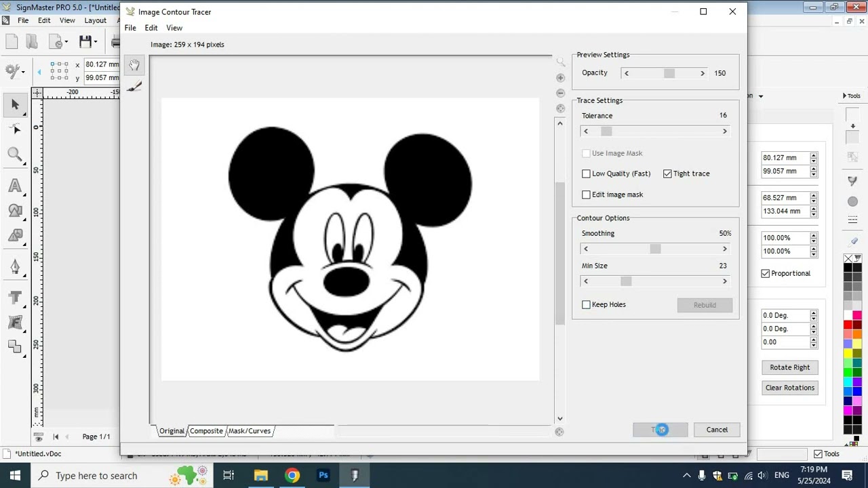Select the shapes tool in SignMaster toolbox
Viewport: 868px width, 488px height.
(15, 211)
